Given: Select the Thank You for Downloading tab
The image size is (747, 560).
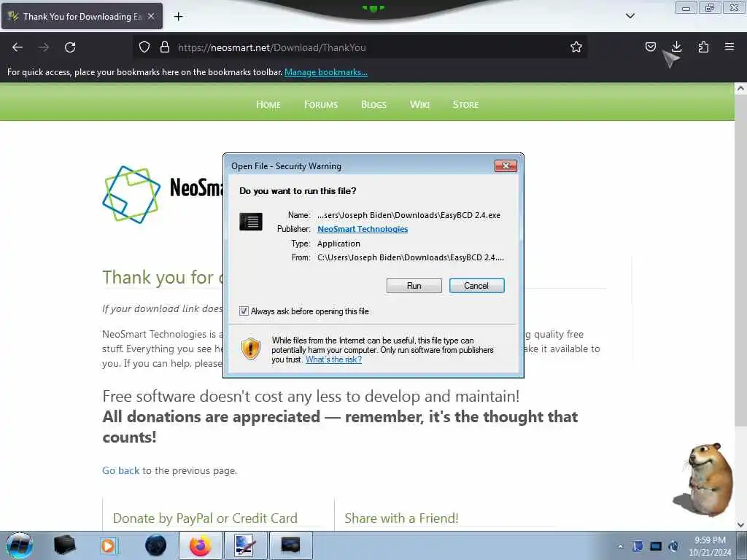Looking at the screenshot, I should (82, 16).
